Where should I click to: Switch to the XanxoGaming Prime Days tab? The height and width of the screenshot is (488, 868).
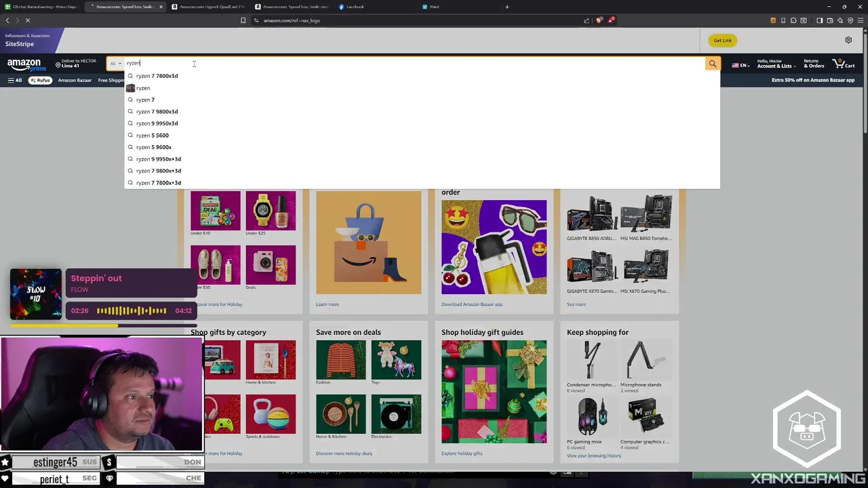[x=41, y=7]
